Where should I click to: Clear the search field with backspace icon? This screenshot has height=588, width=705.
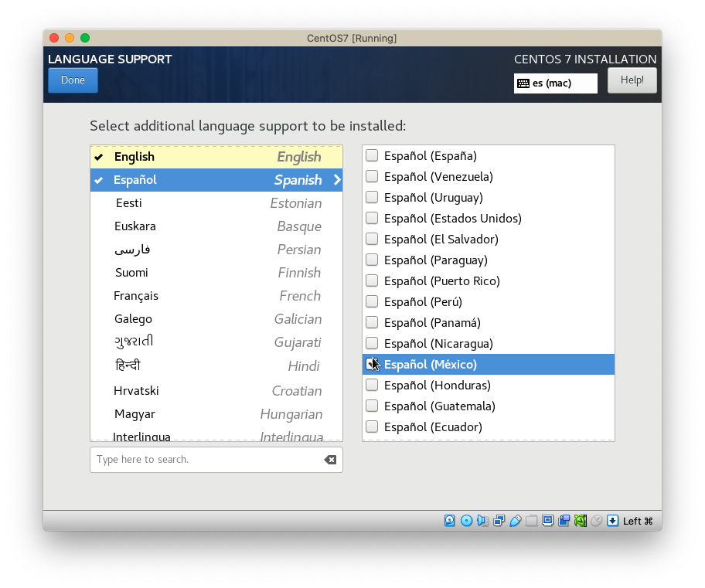pos(330,460)
